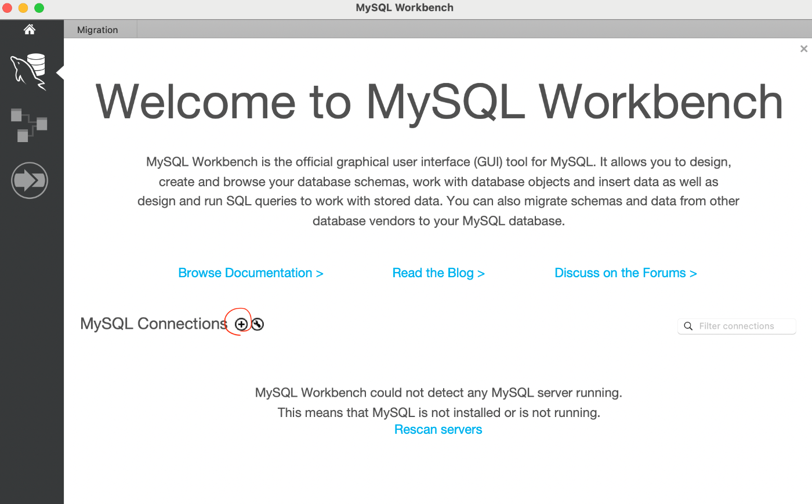The height and width of the screenshot is (504, 812).
Task: Click the MySQL Connections heading
Action: point(154,324)
